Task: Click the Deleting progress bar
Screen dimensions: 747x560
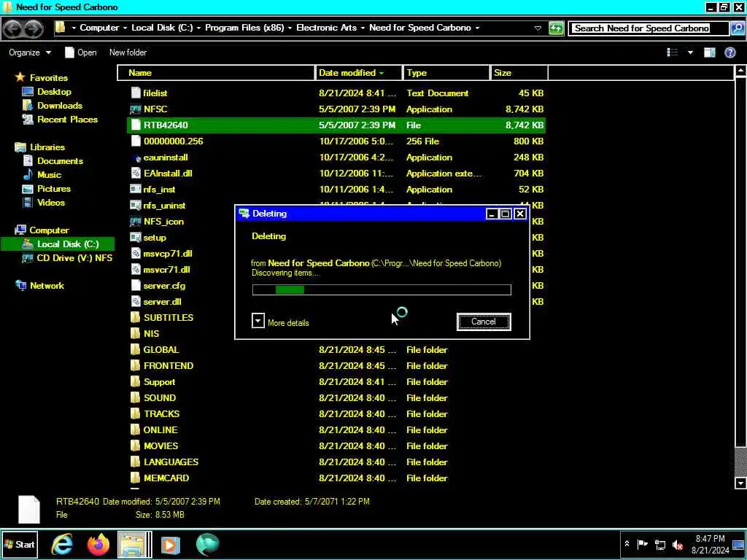Action: [x=382, y=289]
